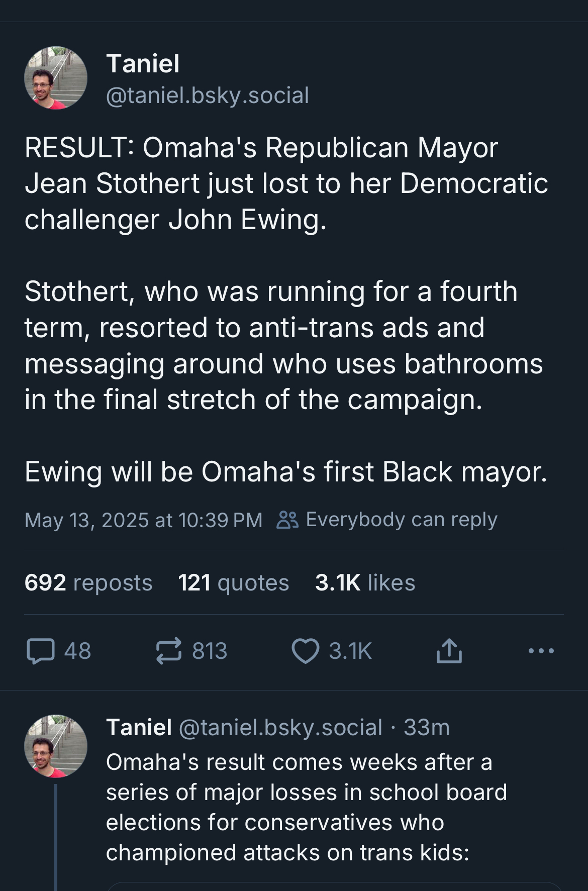Tap the Taniel name on the reply

139,727
